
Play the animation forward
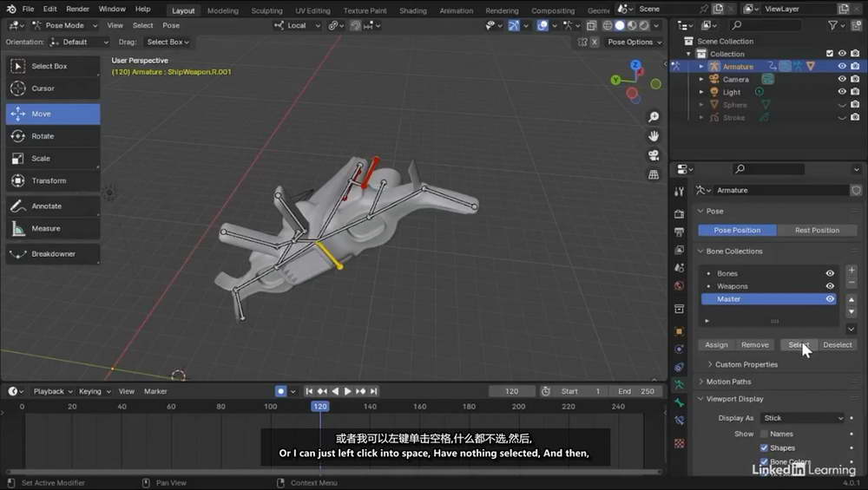tap(348, 391)
